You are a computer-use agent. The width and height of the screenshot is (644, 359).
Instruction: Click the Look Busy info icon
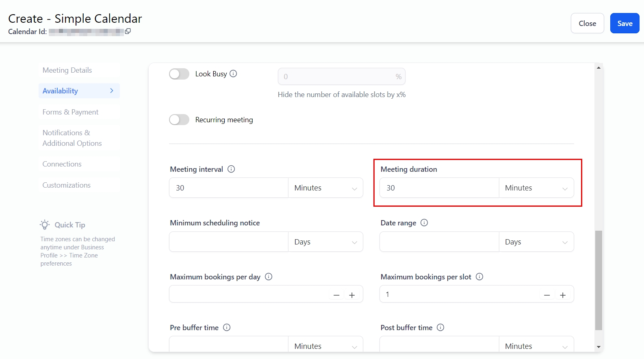coord(233,74)
